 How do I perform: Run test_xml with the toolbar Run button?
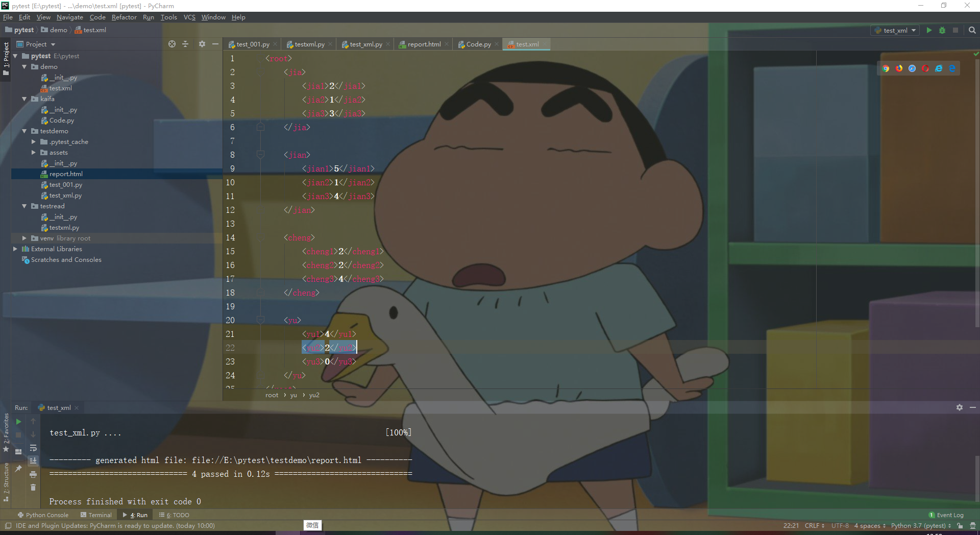pyautogui.click(x=929, y=30)
